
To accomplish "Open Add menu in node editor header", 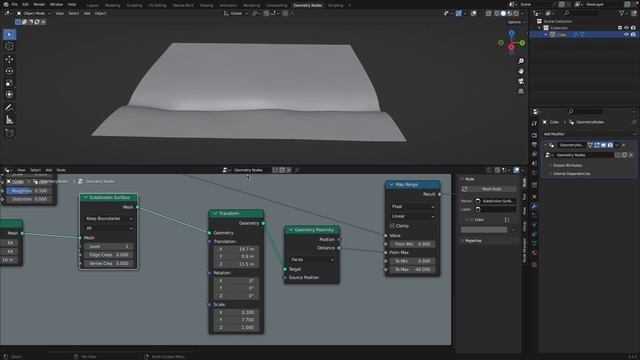I will pos(49,170).
